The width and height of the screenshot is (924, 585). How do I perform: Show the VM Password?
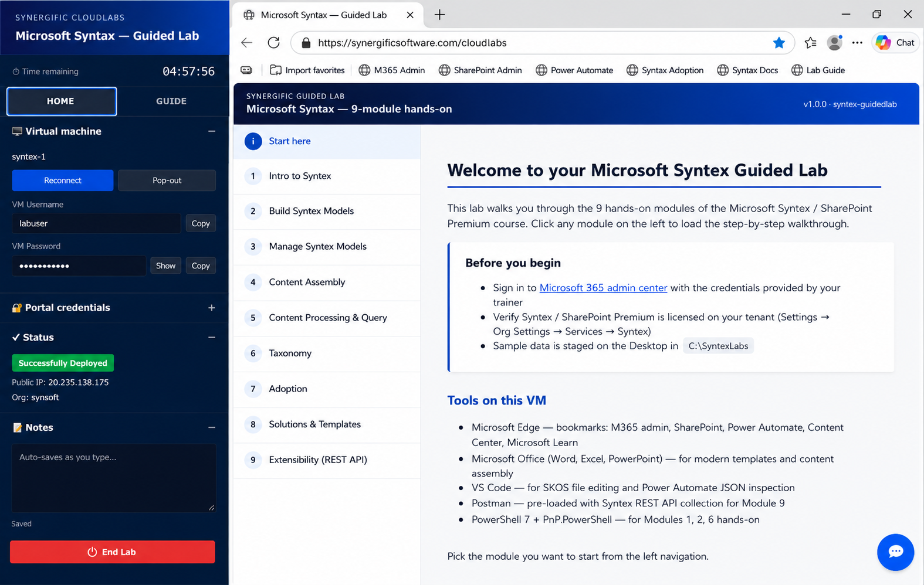point(165,266)
